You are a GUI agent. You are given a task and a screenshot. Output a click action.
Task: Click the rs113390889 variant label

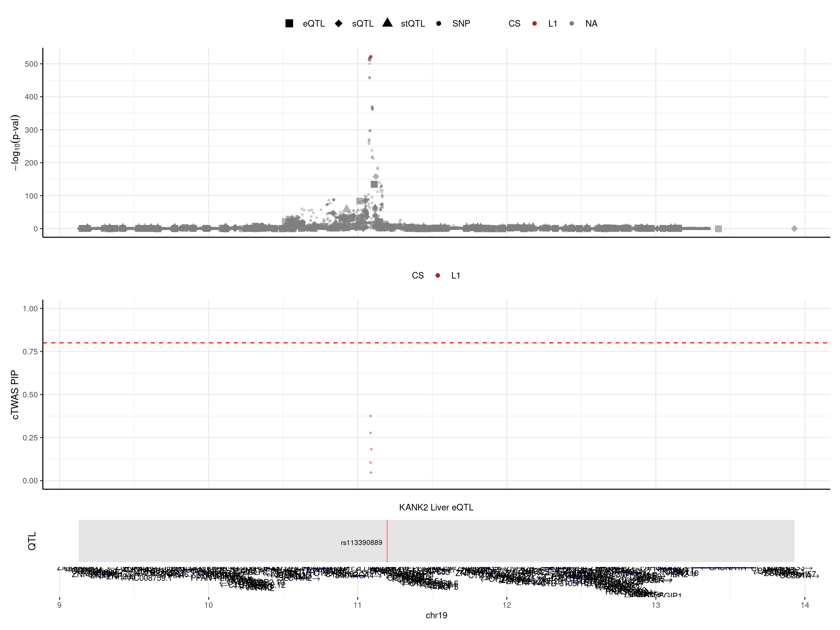pyautogui.click(x=361, y=542)
